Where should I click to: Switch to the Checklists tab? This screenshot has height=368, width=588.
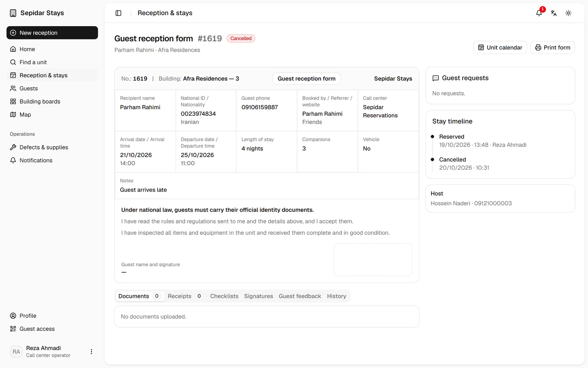tap(224, 296)
